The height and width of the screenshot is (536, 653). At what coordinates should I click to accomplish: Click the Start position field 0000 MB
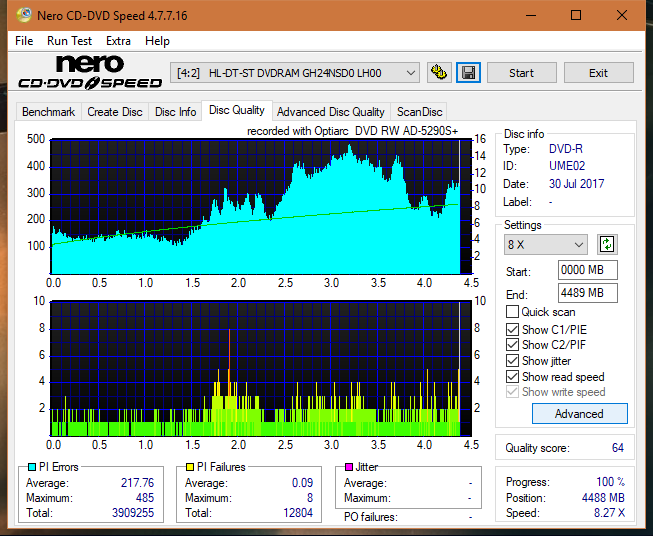click(587, 270)
